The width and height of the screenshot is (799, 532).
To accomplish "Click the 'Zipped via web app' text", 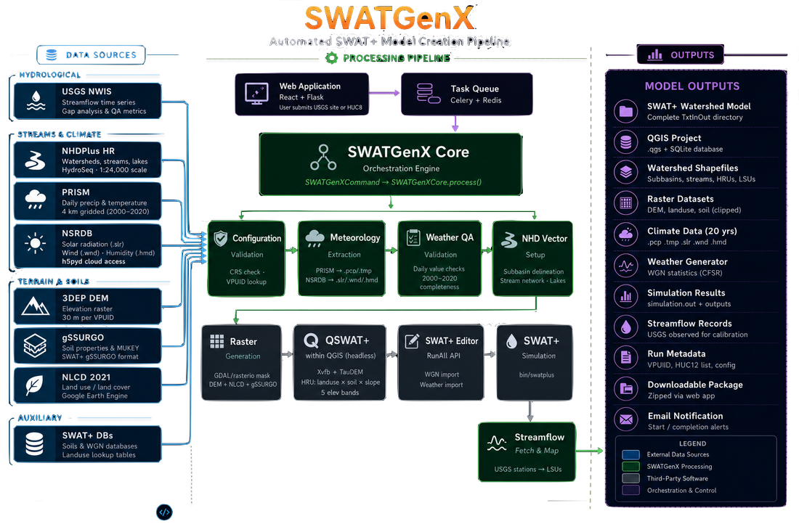I will [681, 396].
